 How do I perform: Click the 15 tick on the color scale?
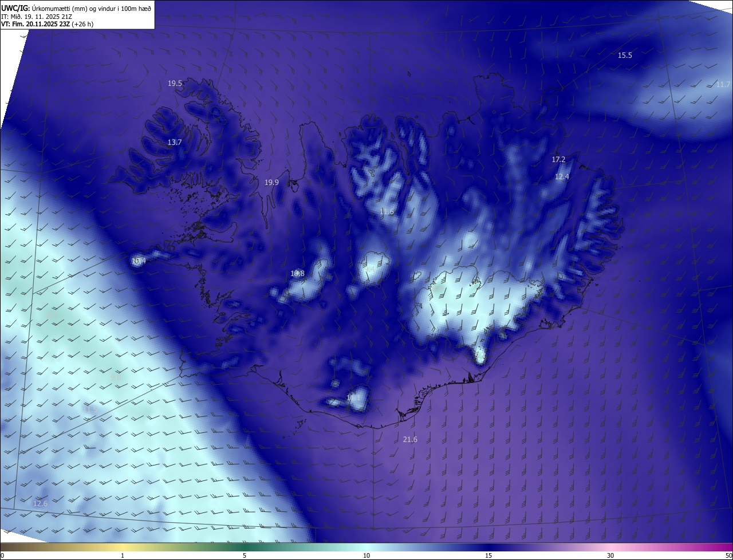pos(488,556)
